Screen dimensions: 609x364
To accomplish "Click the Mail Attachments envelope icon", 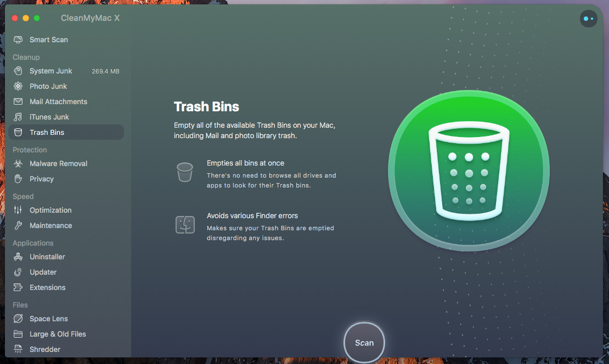I will coord(18,101).
